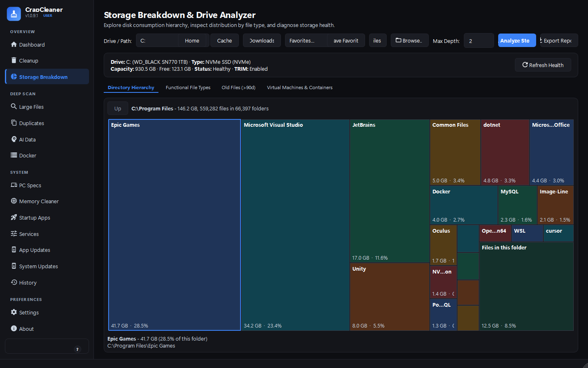Click the CrapCleaner broom logo icon
Image resolution: width=588 pixels, height=368 pixels.
[14, 14]
